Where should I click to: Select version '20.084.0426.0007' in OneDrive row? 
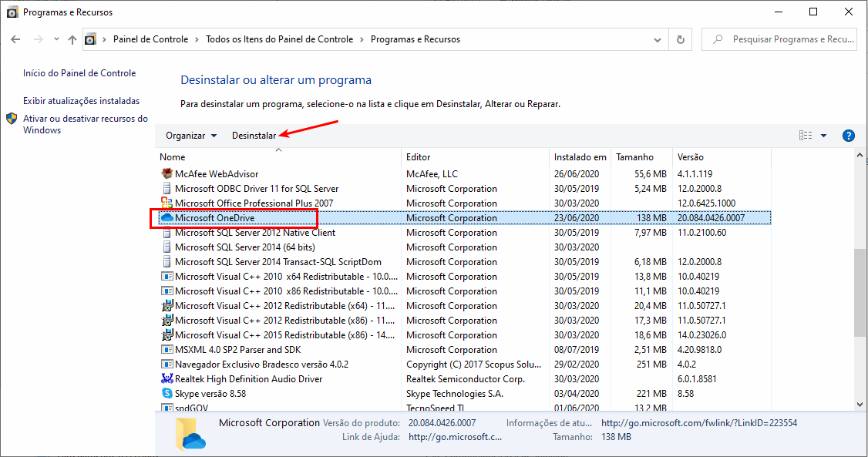(x=711, y=218)
